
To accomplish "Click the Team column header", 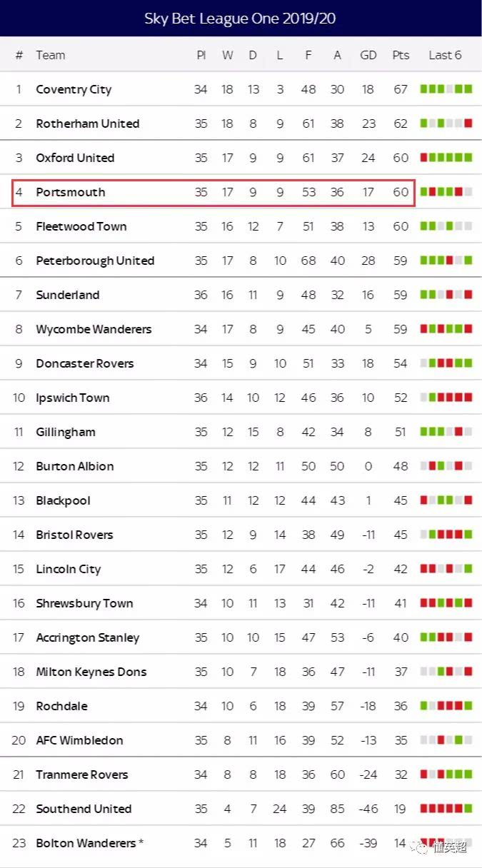I will pos(51,55).
